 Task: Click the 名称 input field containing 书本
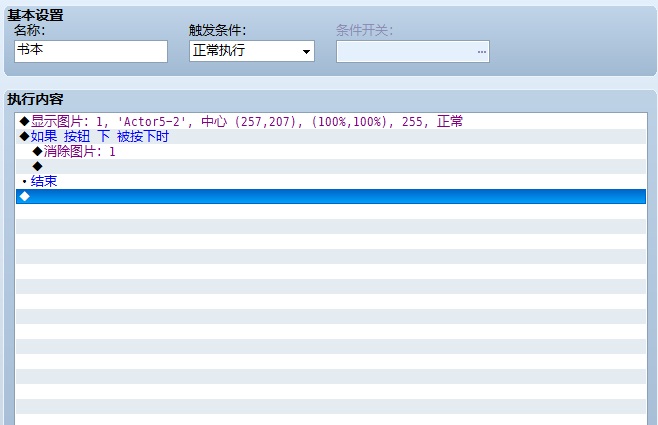click(91, 51)
